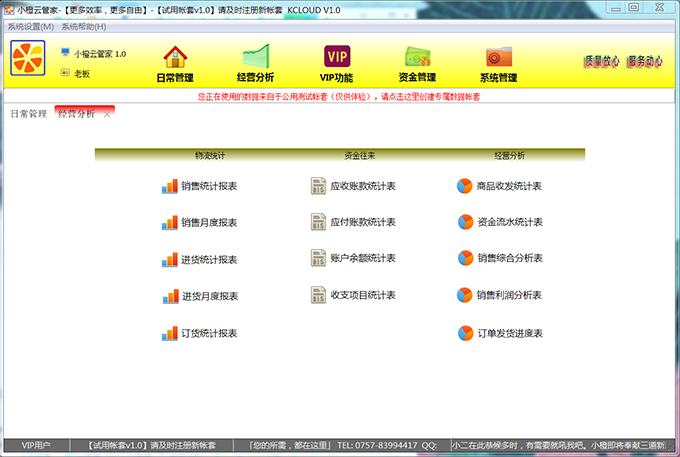Open 系统帮助(H) menu
680x457 pixels.
click(83, 27)
